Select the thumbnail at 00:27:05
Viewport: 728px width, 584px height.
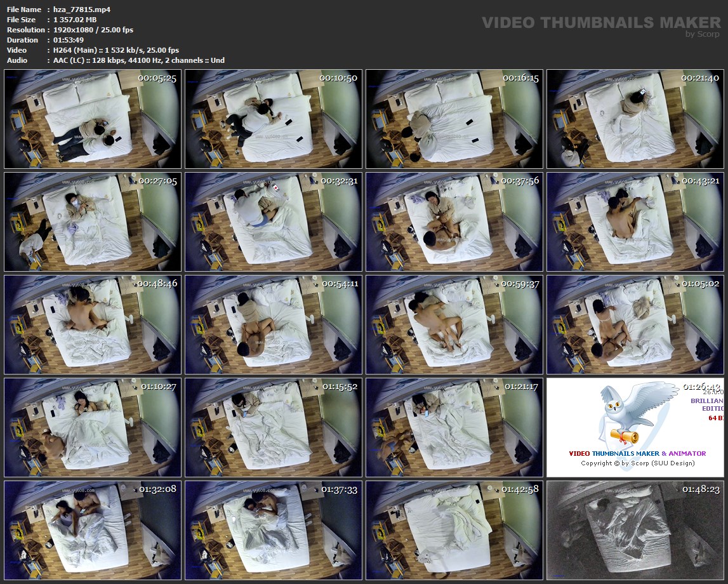(x=93, y=222)
